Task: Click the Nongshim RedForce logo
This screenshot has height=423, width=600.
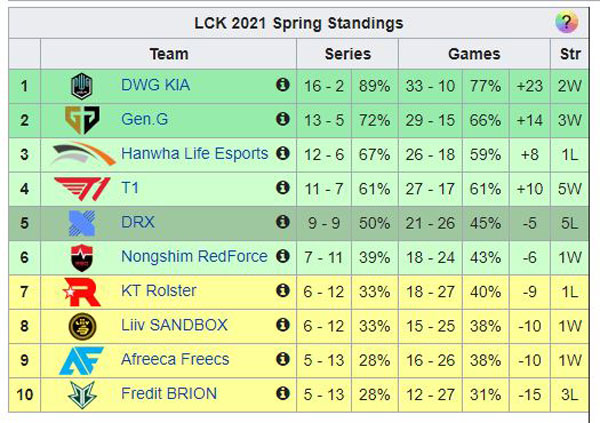Action: pyautogui.click(x=80, y=257)
